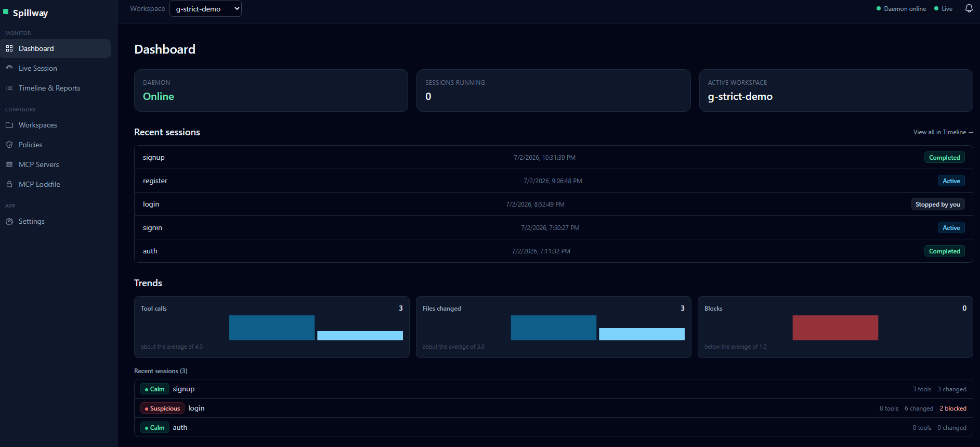Open the auth session dated 7:11:32 PM
The width and height of the screenshot is (980, 447).
coord(554,251)
